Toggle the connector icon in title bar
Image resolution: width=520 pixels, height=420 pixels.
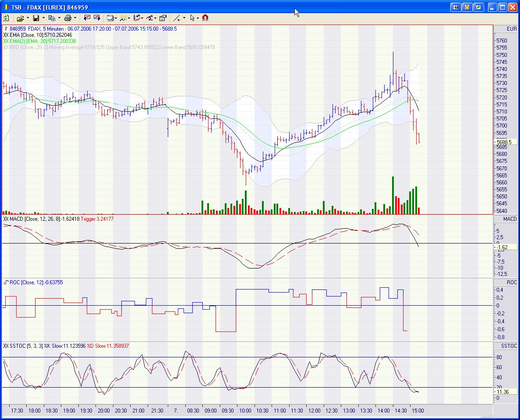pos(456,7)
